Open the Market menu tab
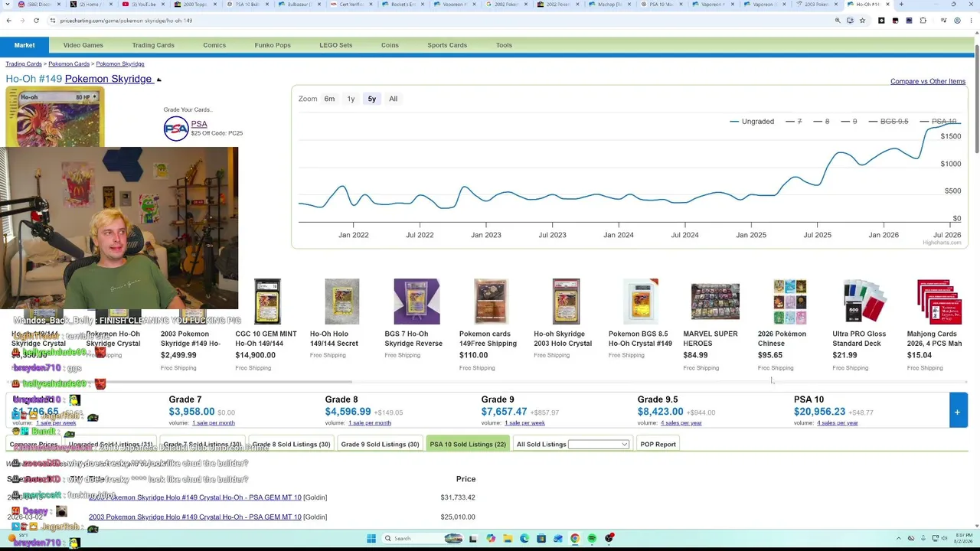 (24, 45)
